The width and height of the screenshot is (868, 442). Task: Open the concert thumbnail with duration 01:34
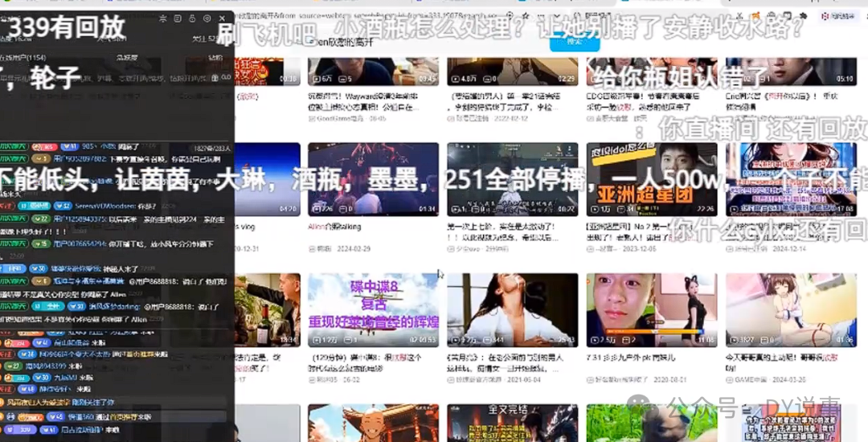coord(373,179)
